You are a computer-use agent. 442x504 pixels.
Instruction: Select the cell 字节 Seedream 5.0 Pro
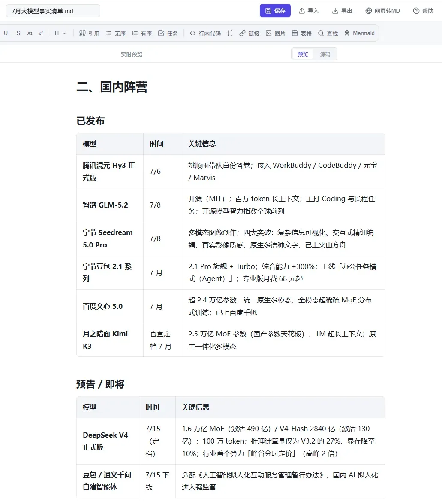(x=110, y=239)
